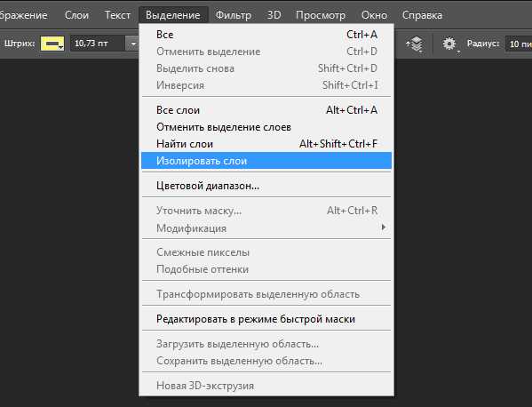Select Изолировать слои menu entry
Image resolution: width=532 pixels, height=407 pixels.
266,161
